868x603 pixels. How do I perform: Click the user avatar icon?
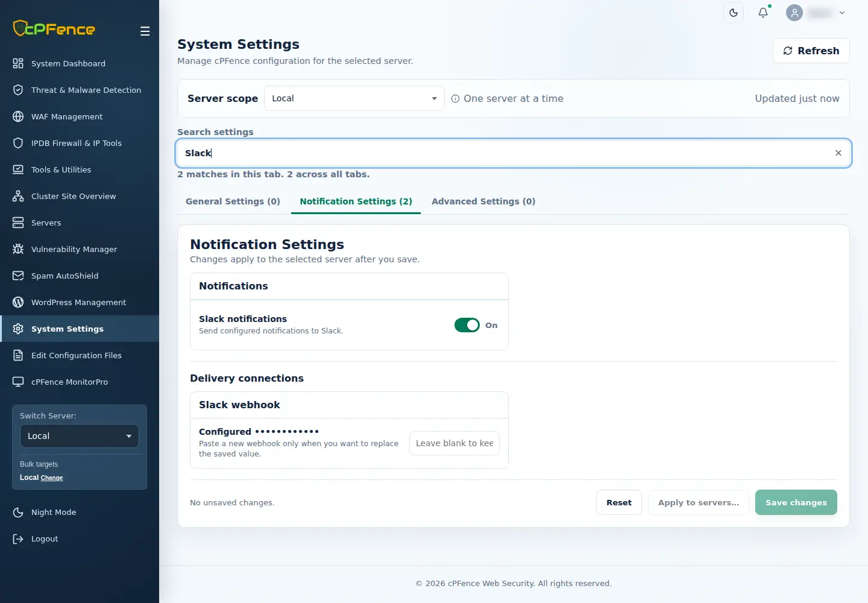[x=794, y=13]
